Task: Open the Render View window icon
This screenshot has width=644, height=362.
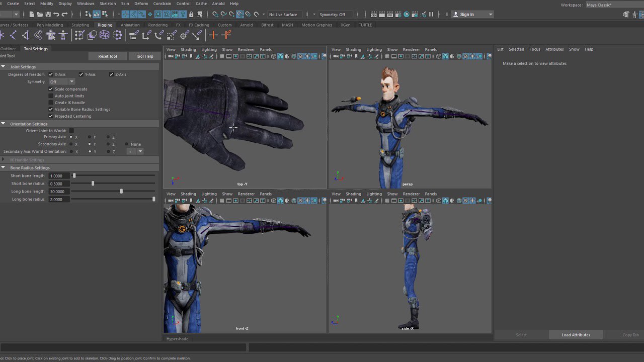Action: coord(373,14)
